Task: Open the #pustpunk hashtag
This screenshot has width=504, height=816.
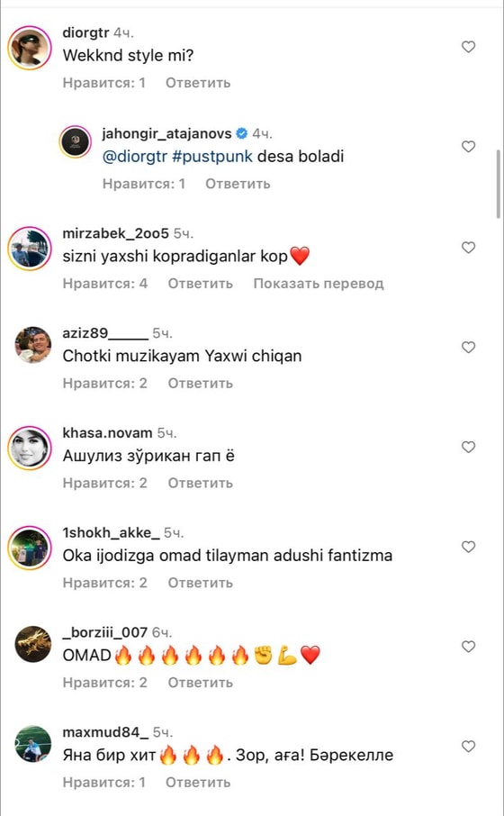Action: pyautogui.click(x=211, y=157)
